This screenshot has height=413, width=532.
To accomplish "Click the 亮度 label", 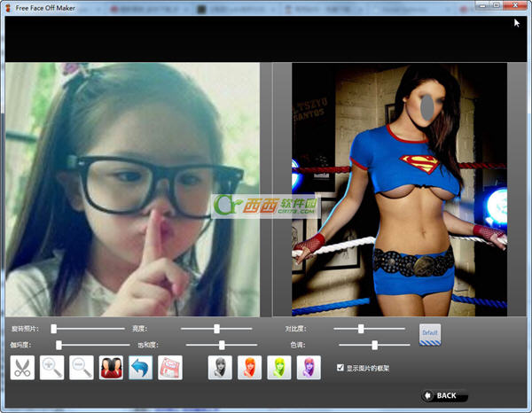I will coord(139,329).
